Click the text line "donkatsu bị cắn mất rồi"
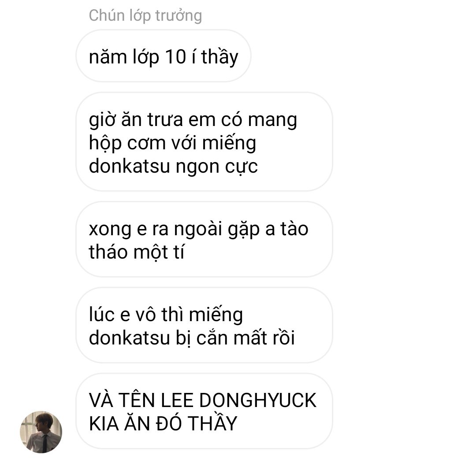Image resolution: width=476 pixels, height=459 pixels. 192,338
